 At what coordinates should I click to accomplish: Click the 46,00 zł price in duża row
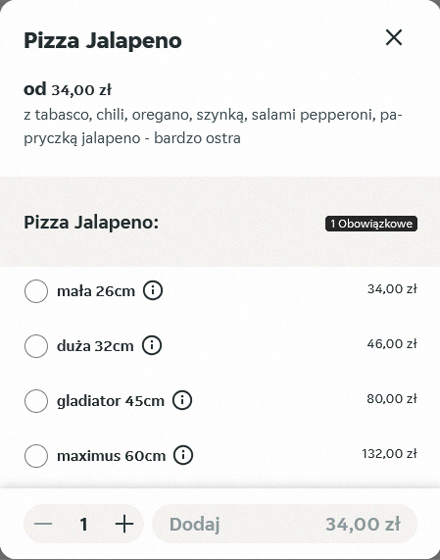(x=392, y=344)
